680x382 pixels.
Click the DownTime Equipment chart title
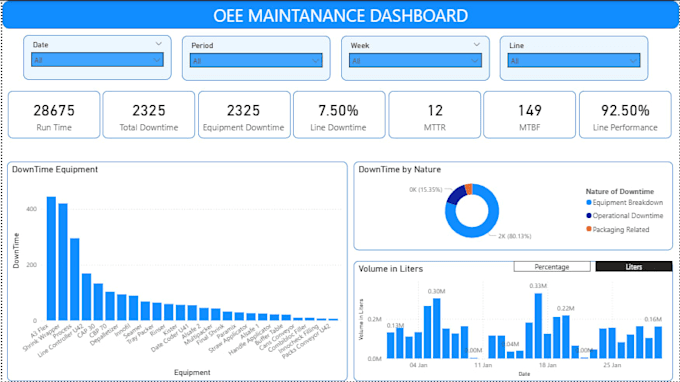[x=55, y=170]
